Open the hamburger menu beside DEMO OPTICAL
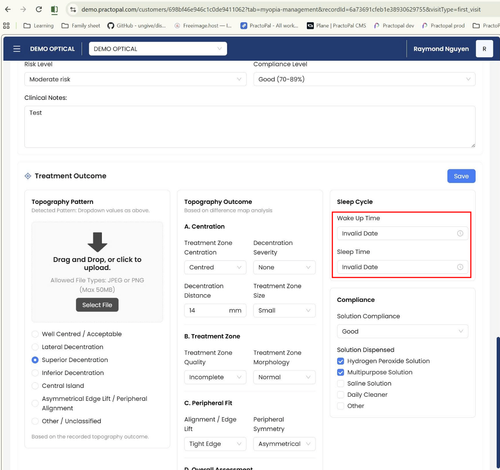The image size is (500, 470). click(x=17, y=49)
